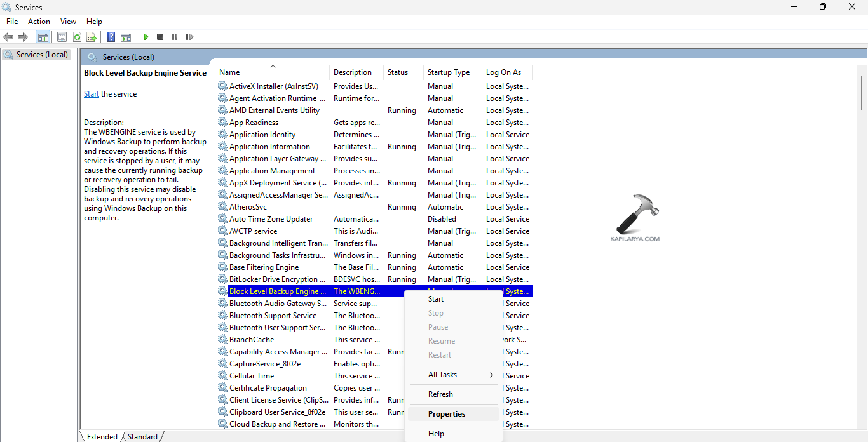Screen dimensions: 868x442
Task: Expand the All Tasks submenu arrow
Action: pyautogui.click(x=491, y=375)
